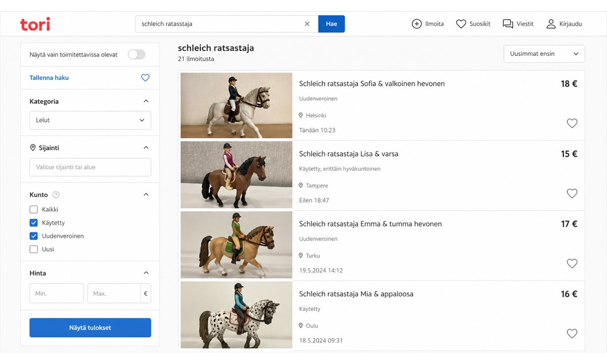607x364 pixels.
Task: Favorite the Mia & appaloosa listing
Action: pos(572,333)
